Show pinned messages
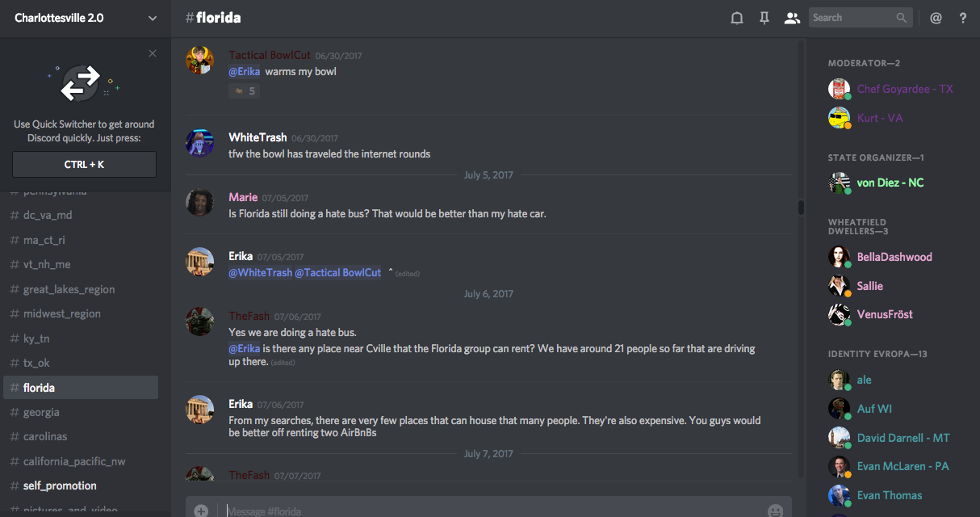 pos(764,18)
